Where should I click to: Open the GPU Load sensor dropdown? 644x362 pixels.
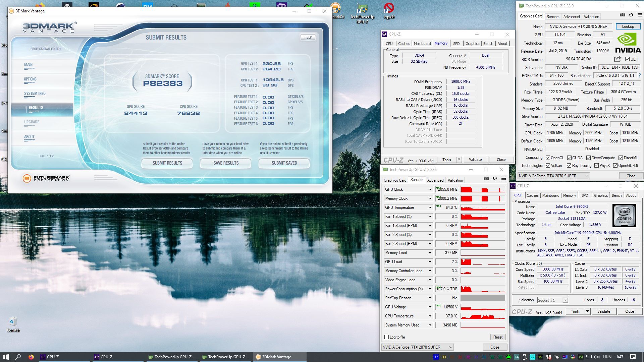point(430,262)
